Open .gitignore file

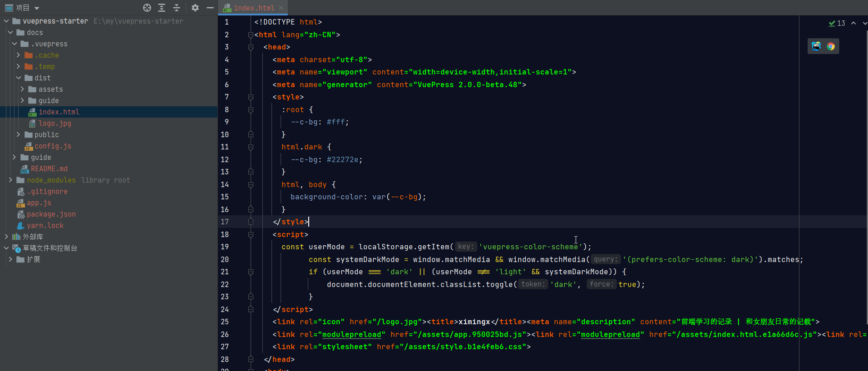click(x=47, y=191)
